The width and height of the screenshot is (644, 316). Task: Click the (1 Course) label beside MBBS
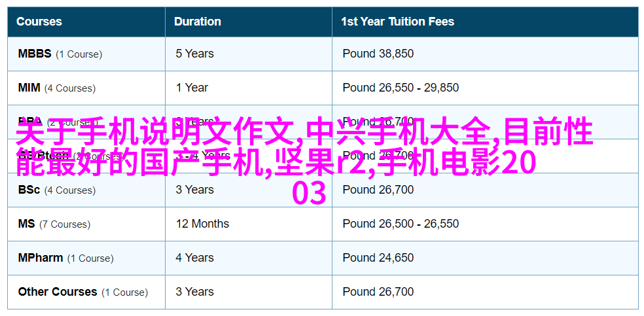tap(79, 54)
